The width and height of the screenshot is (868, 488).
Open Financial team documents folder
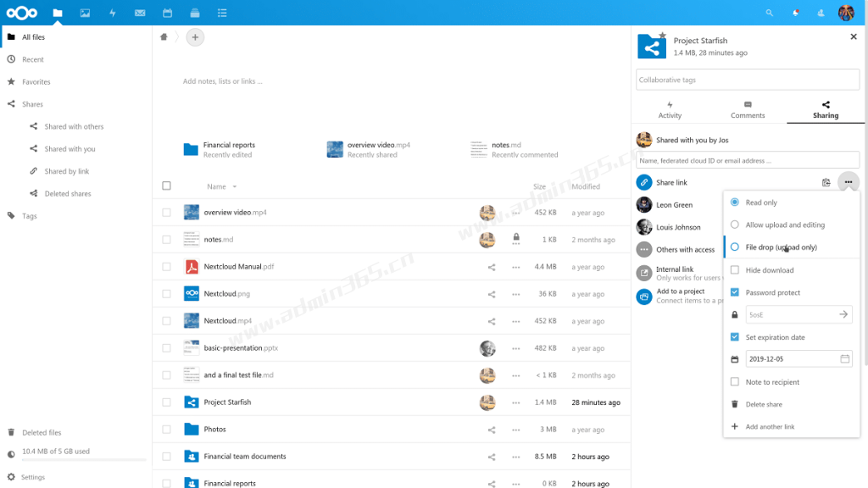pos(245,457)
